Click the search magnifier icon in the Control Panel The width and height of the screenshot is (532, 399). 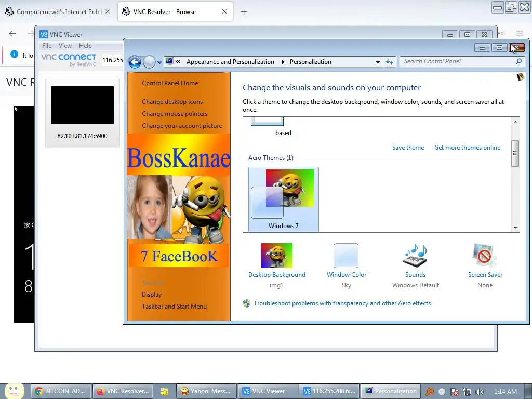[x=519, y=61]
